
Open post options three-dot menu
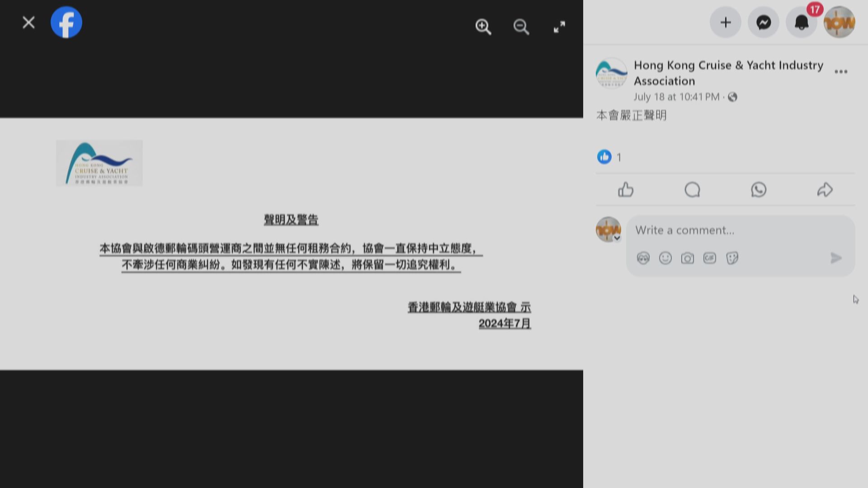pos(841,71)
